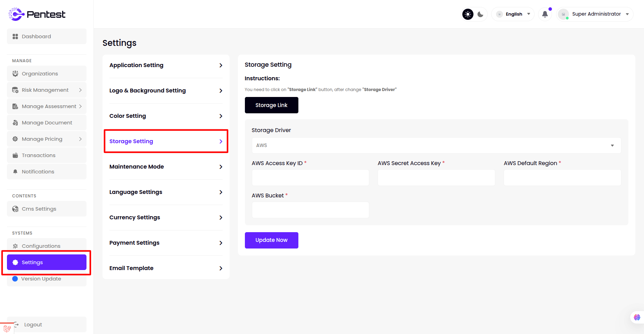Open the AI assistant brain icon
Viewport: 644px width, 334px height.
tap(637, 317)
